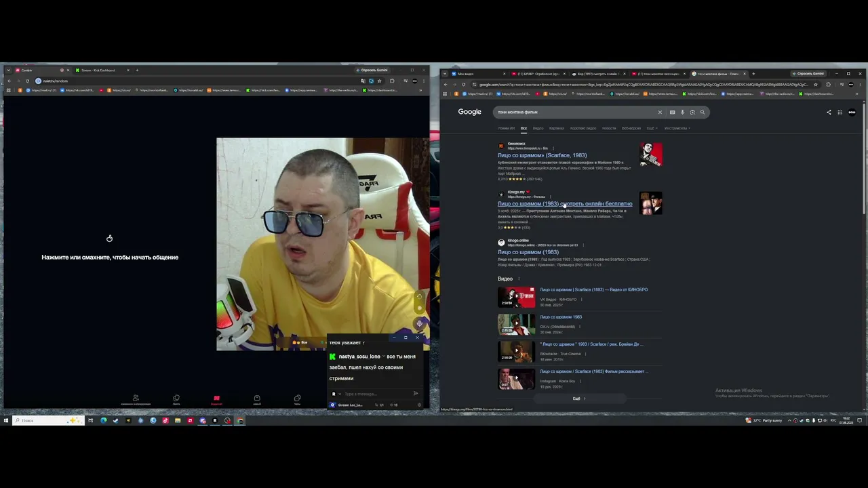Open the Короткие видео results tab

tap(583, 128)
